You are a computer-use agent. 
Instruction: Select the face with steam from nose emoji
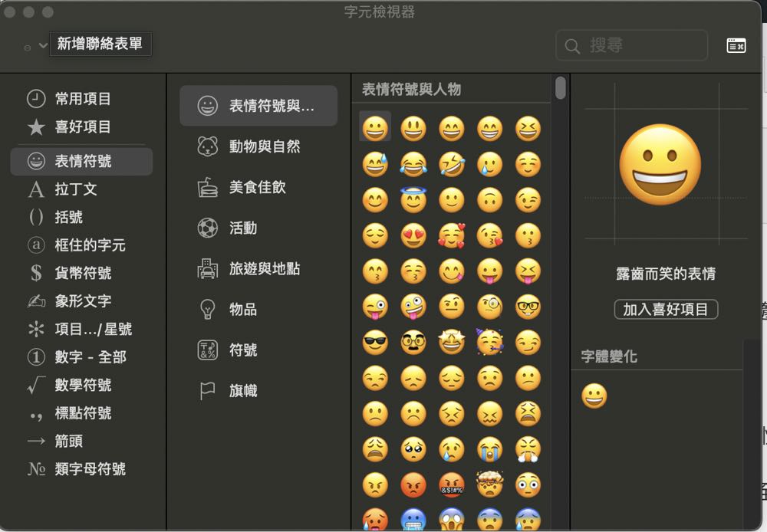tap(528, 449)
